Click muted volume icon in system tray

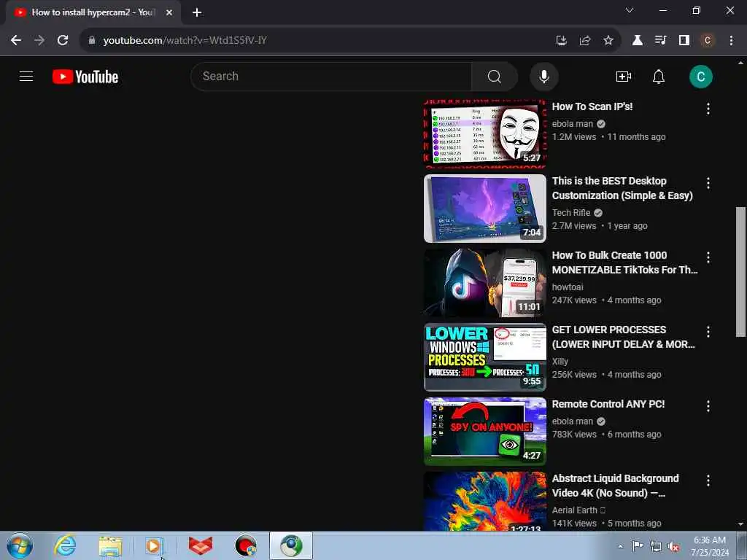673,546
